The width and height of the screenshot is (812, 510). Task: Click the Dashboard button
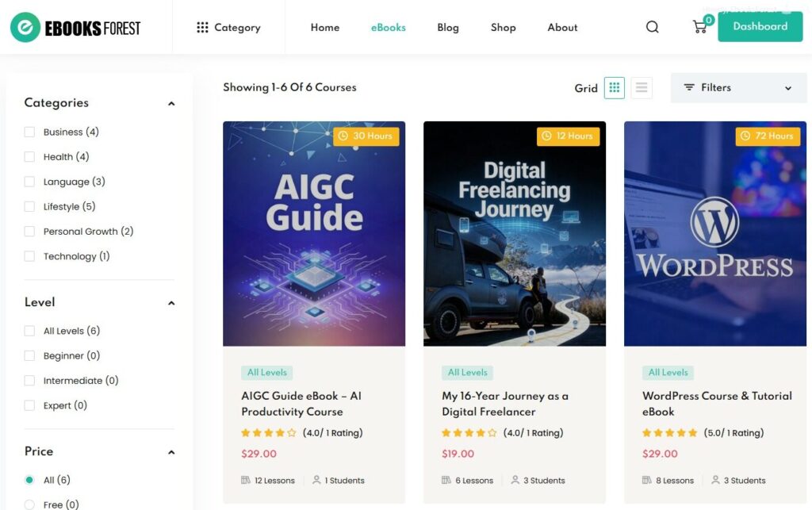point(760,27)
